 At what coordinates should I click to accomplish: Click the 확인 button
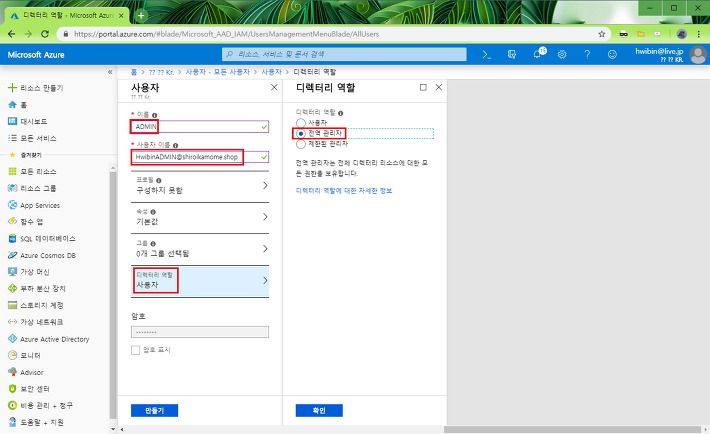point(319,410)
